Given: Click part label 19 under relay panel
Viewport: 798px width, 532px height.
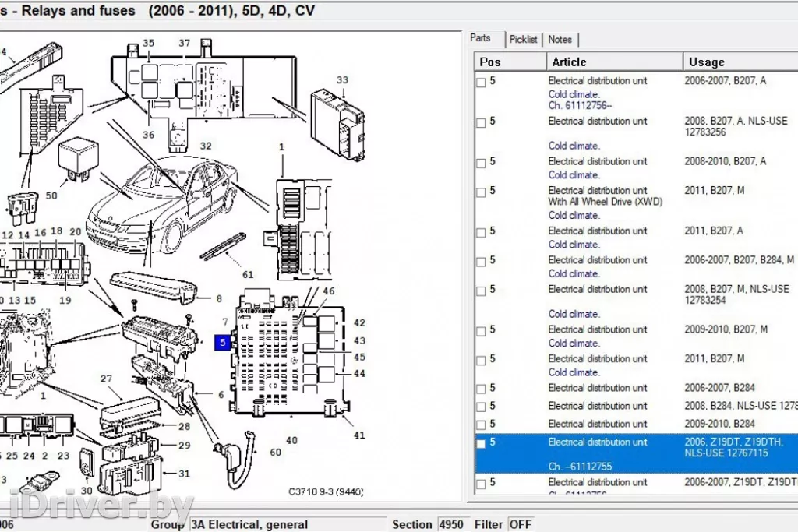Looking at the screenshot, I should (x=65, y=301).
